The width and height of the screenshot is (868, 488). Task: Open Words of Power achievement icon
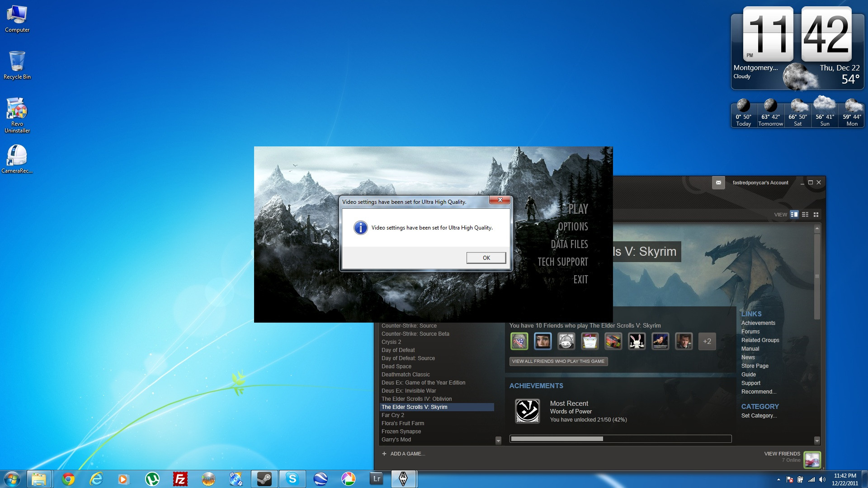coord(527,411)
